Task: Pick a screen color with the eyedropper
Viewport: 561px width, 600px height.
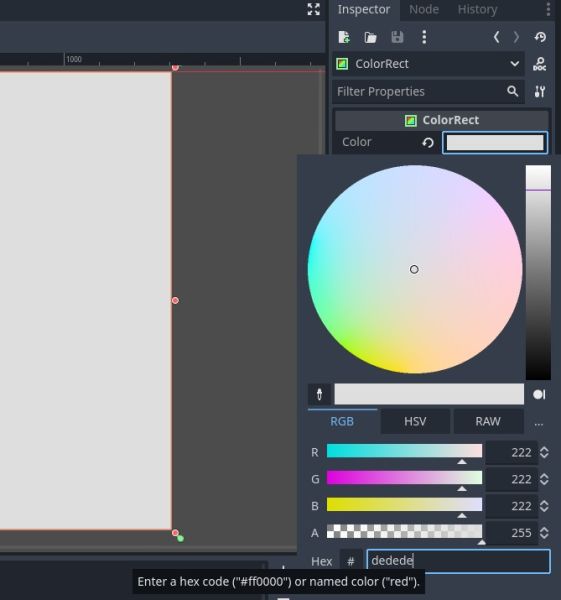Action: pos(320,394)
